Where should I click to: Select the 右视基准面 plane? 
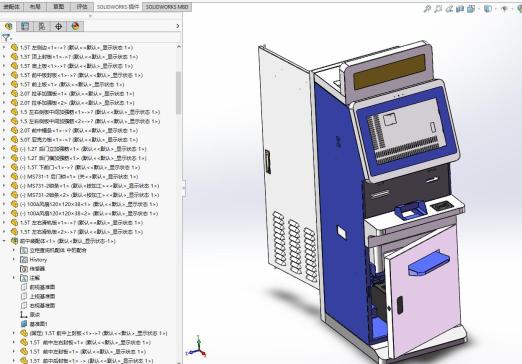coord(42,305)
